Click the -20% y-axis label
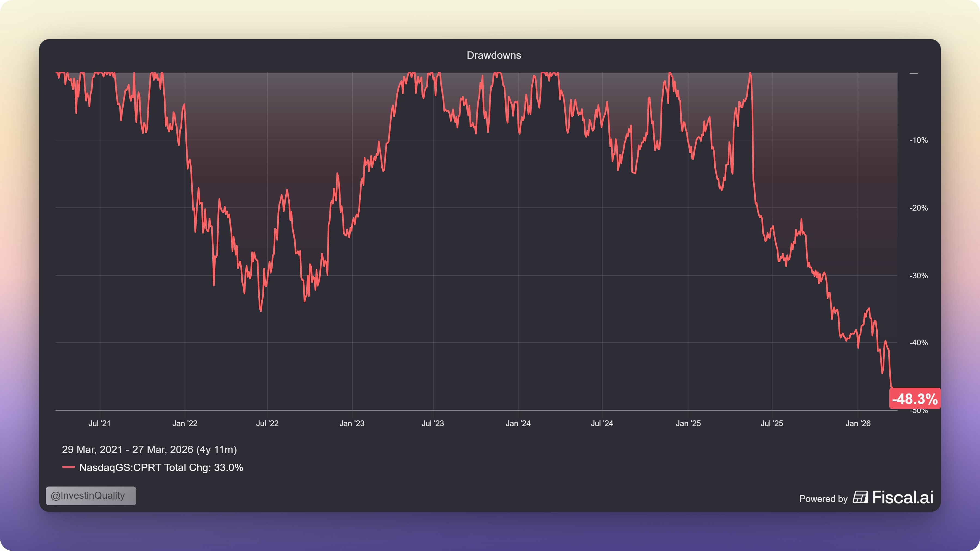 pyautogui.click(x=918, y=208)
